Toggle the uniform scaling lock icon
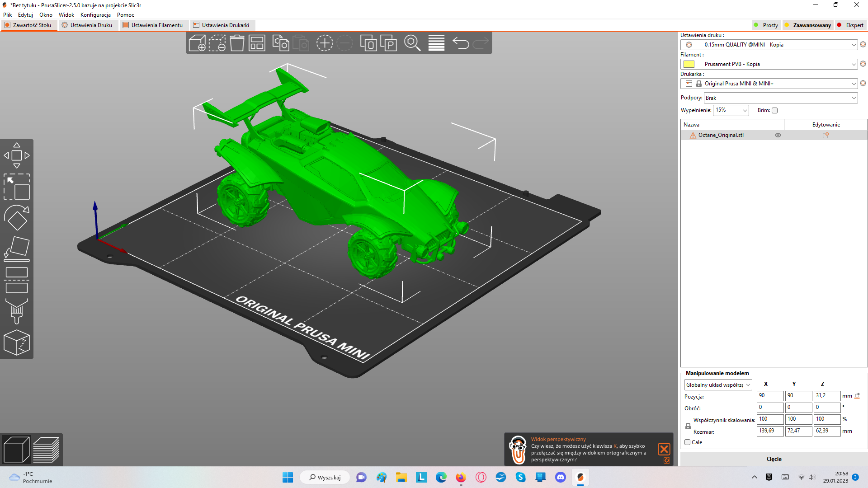 click(688, 426)
